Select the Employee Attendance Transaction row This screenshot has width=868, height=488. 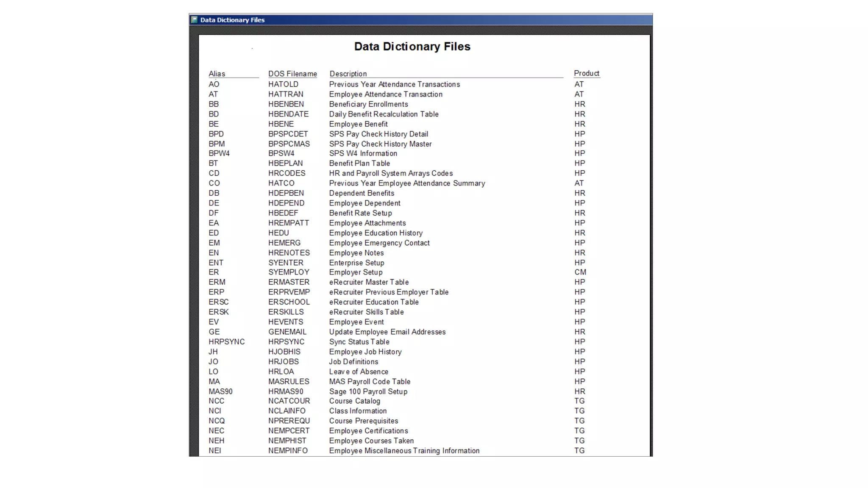pos(386,94)
